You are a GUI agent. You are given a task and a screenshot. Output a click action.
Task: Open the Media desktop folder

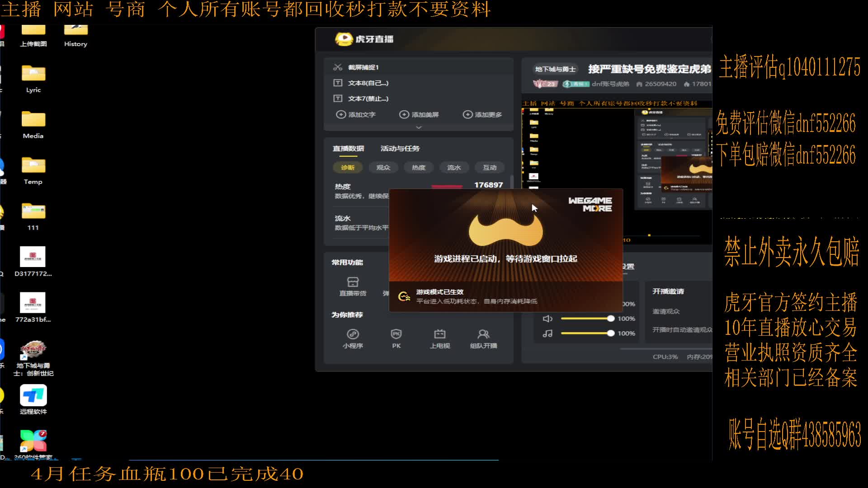(x=33, y=125)
